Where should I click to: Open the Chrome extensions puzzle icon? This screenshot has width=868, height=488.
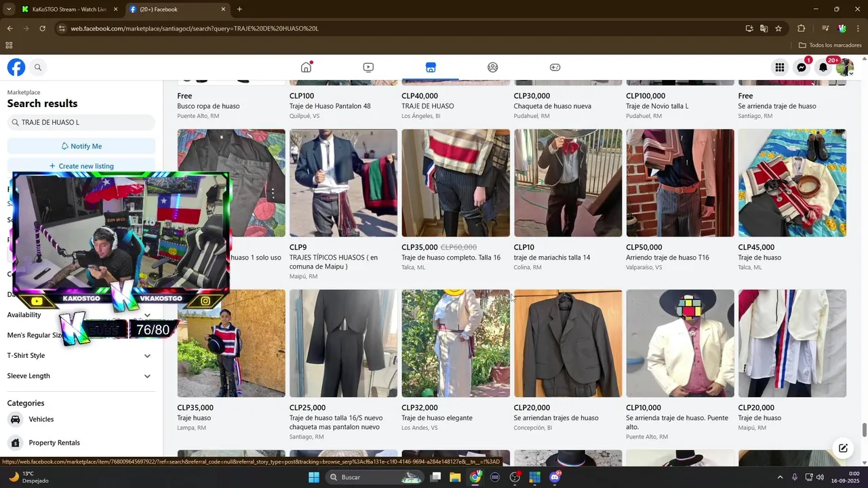[801, 28]
